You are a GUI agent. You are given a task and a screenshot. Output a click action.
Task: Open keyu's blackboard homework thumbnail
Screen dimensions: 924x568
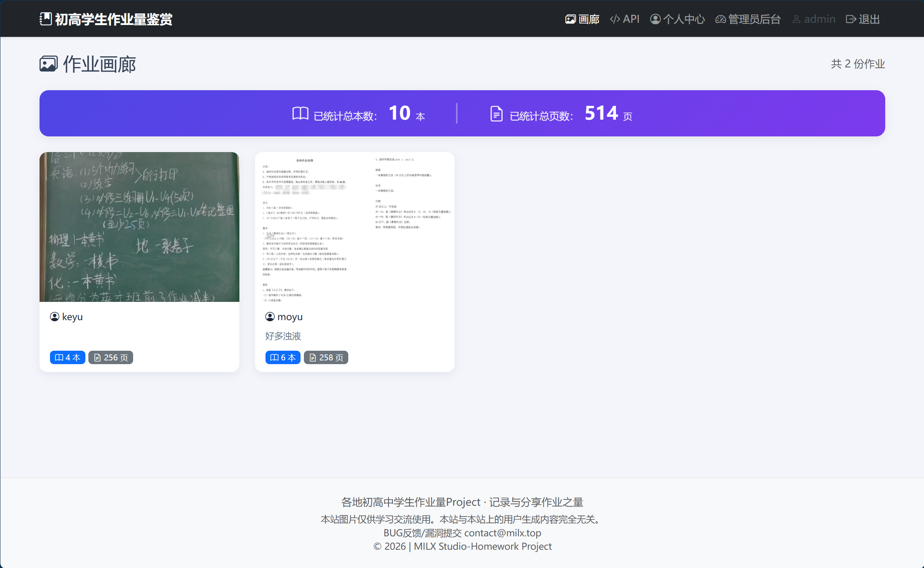pyautogui.click(x=139, y=227)
